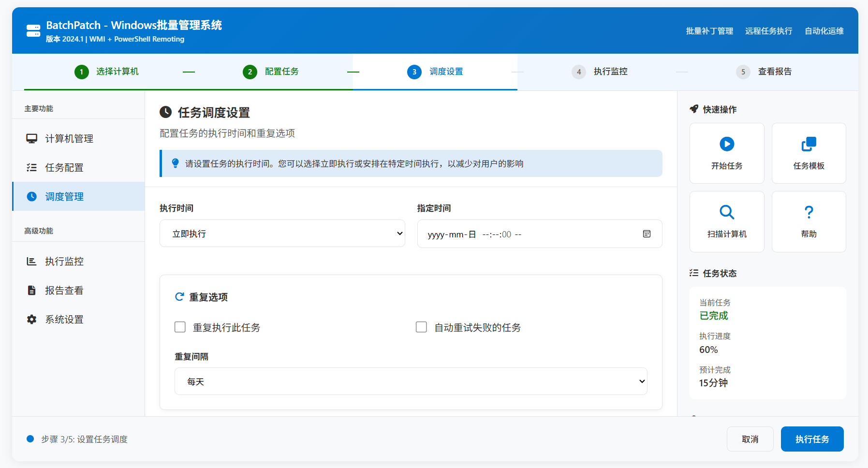Viewport: 868px width, 468px height.
Task: Open the 任务模板 quick action
Action: point(809,153)
